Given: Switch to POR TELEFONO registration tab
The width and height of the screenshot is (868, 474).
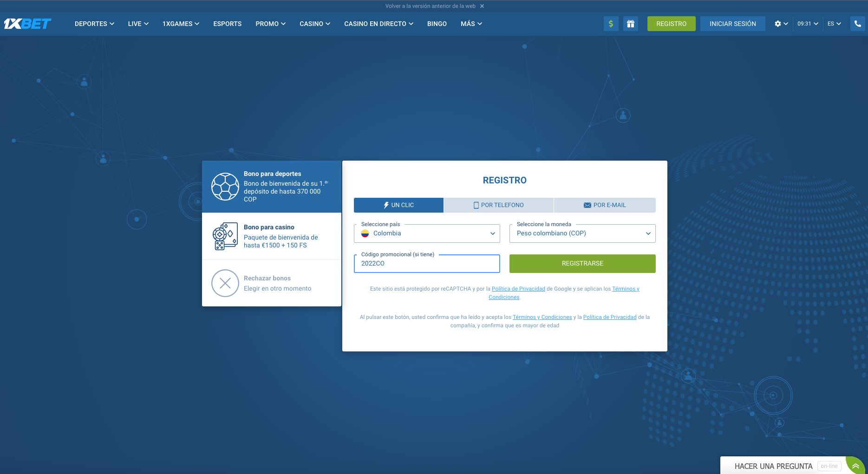Looking at the screenshot, I should point(499,205).
